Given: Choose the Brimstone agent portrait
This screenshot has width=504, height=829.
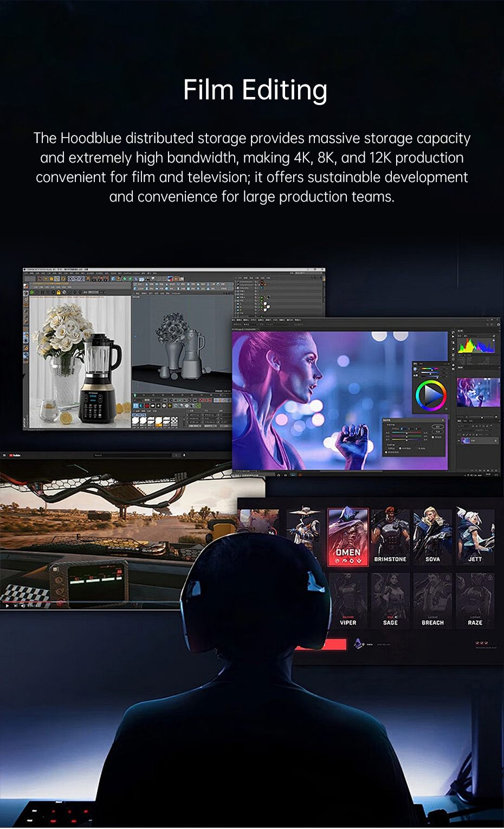Looking at the screenshot, I should pyautogui.click(x=390, y=536).
